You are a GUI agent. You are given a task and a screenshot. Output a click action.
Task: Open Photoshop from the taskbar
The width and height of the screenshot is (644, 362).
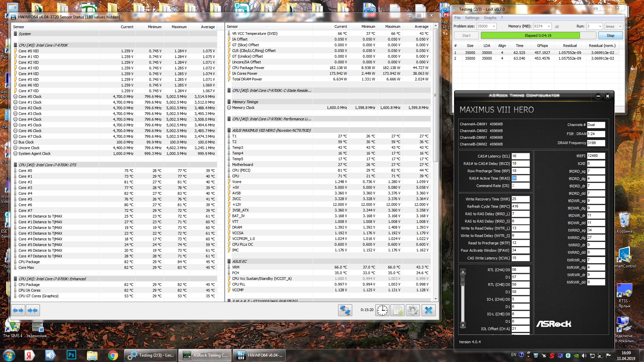point(71,355)
